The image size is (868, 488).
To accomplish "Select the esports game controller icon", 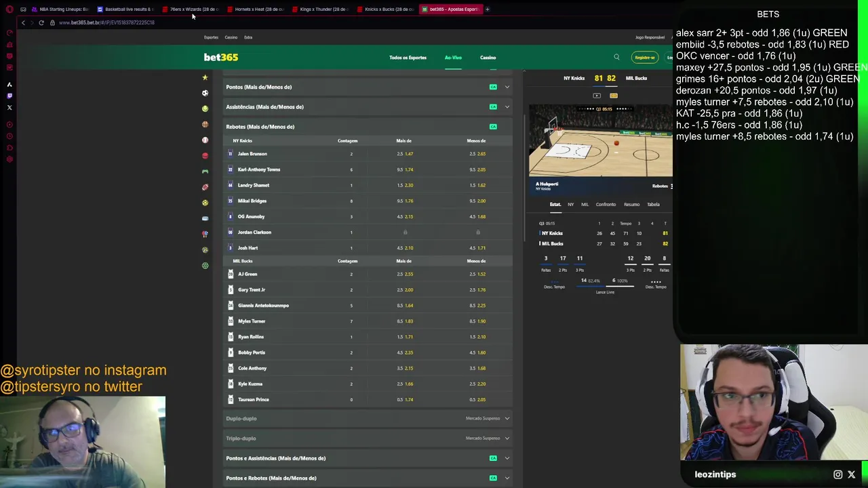I will pyautogui.click(x=205, y=171).
